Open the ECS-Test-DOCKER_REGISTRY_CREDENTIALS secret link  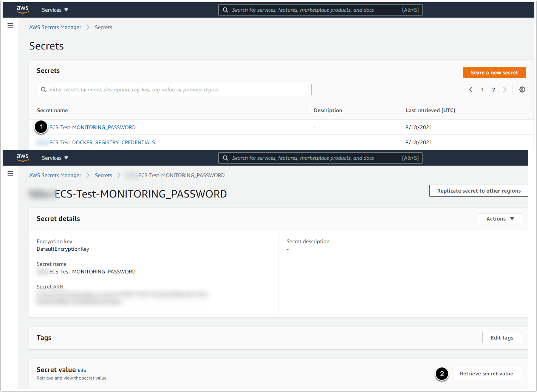click(102, 142)
